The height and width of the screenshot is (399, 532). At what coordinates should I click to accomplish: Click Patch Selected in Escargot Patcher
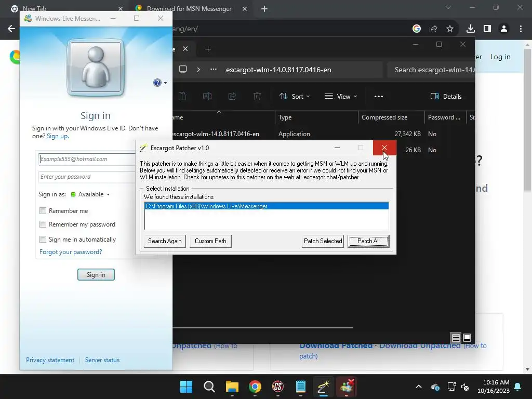[323, 241]
